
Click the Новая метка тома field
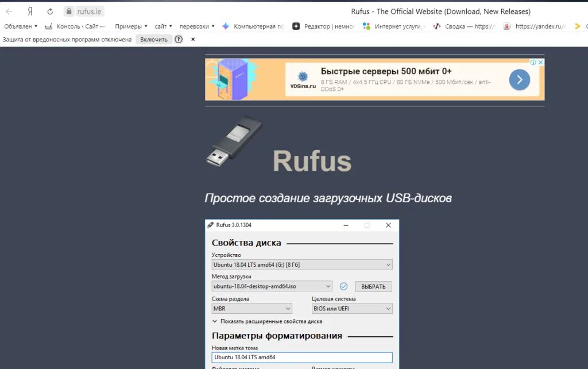click(x=302, y=358)
